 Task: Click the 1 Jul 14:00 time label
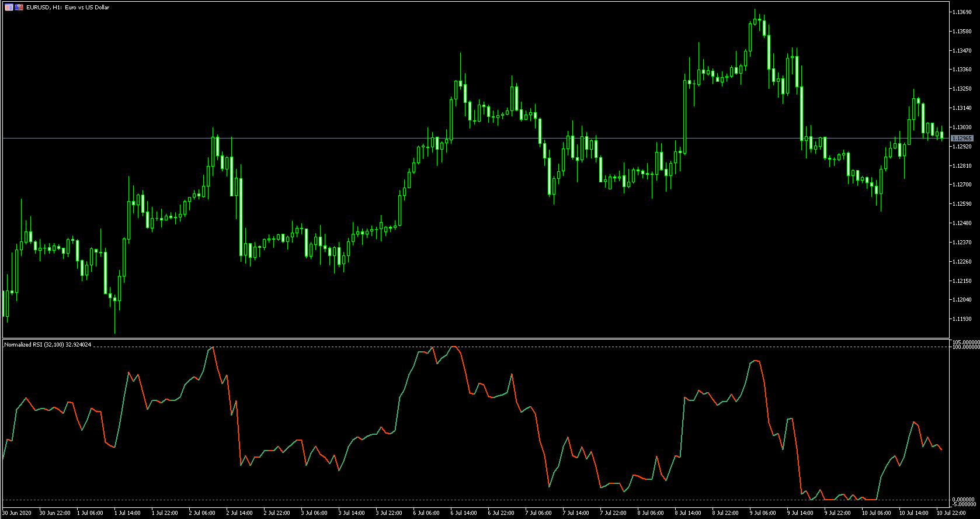tap(127, 513)
